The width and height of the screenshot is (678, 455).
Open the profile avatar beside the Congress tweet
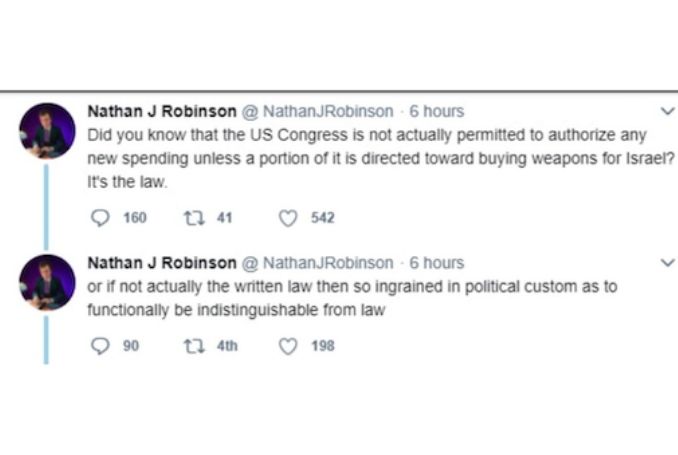pos(47,131)
